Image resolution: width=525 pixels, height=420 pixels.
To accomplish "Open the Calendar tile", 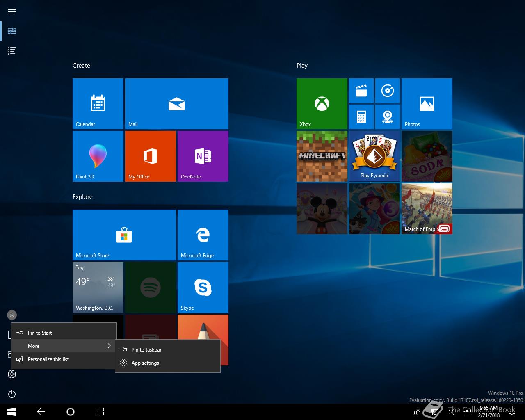I will coord(98,104).
